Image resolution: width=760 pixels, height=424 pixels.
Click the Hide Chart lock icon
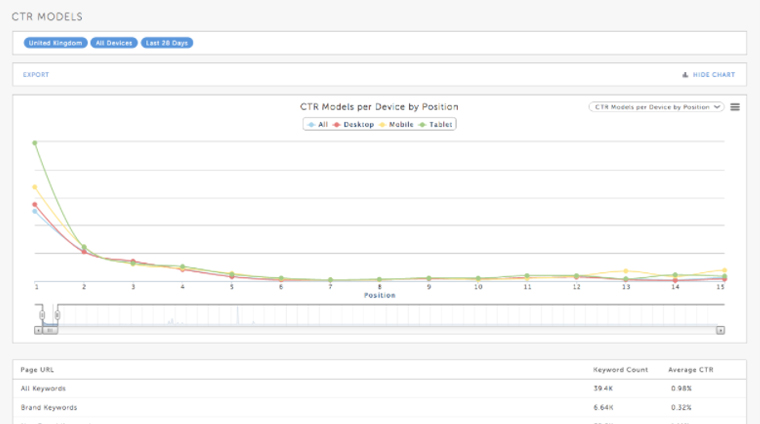click(685, 75)
